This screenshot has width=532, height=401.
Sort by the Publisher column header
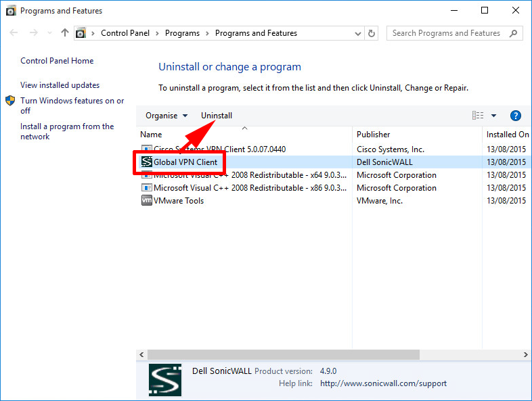tap(417, 135)
